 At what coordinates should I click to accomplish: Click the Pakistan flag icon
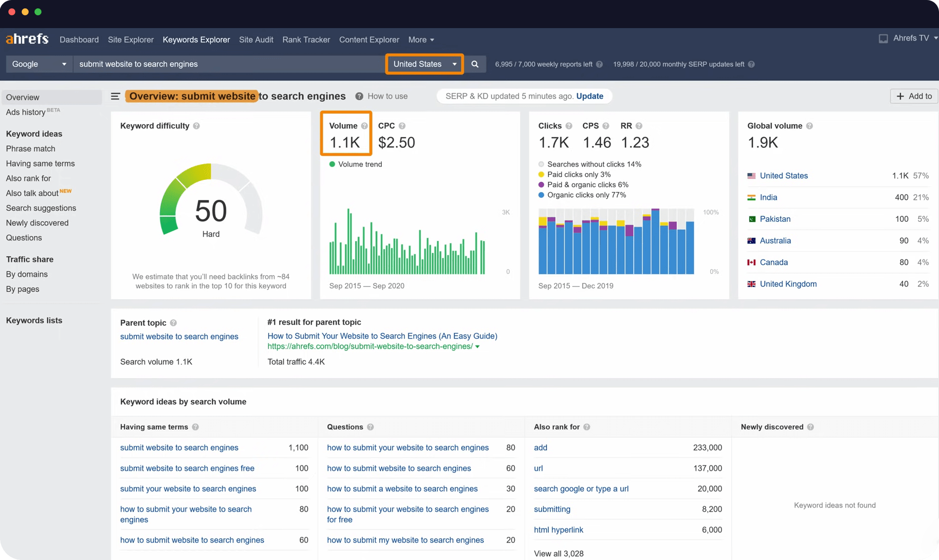(x=751, y=219)
